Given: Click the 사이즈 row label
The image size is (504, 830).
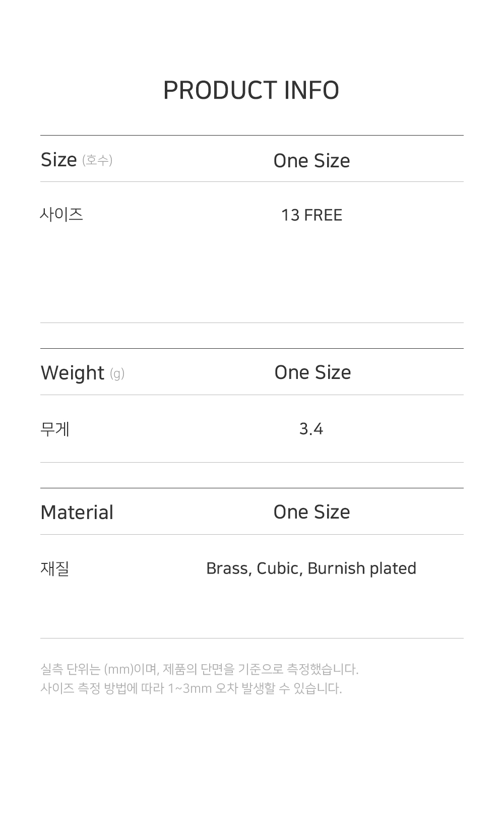Looking at the screenshot, I should tap(61, 215).
